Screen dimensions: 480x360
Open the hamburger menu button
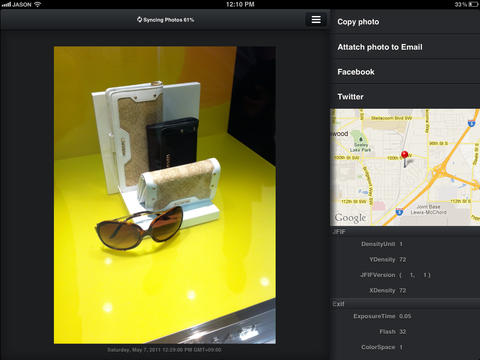point(316,20)
